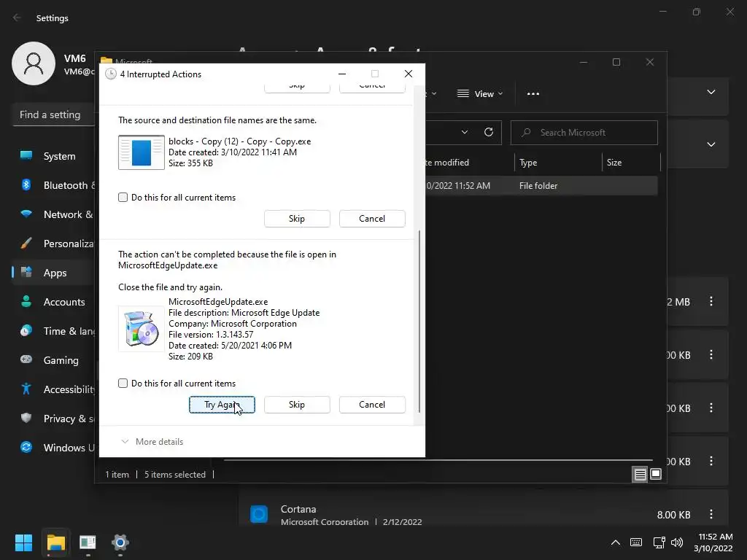
Task: Open System in Settings sidebar
Action: [x=53, y=156]
